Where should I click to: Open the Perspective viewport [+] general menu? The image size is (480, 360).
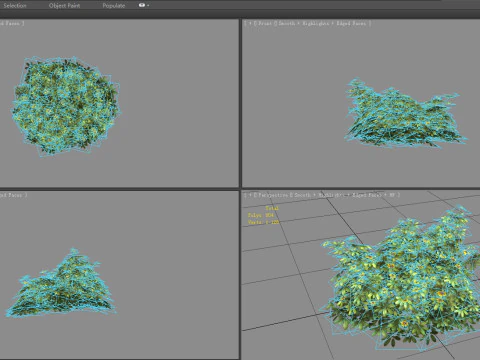click(x=249, y=195)
